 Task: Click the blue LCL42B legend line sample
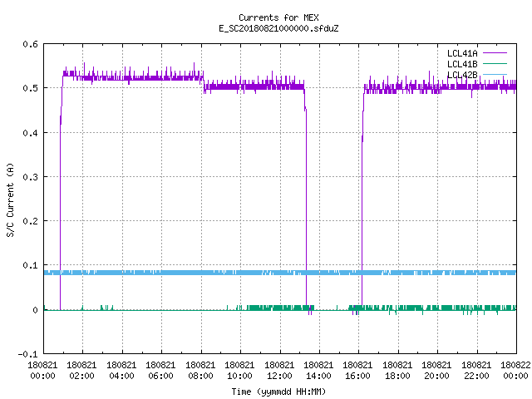tap(495, 74)
